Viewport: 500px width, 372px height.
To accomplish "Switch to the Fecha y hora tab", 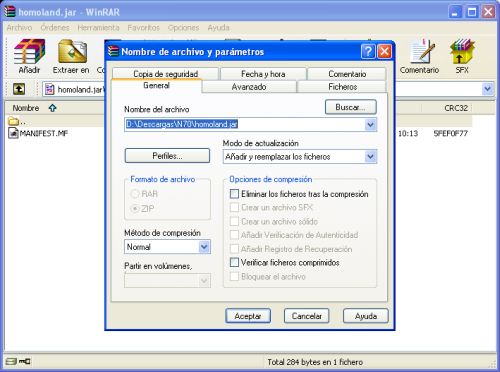I will tap(263, 74).
